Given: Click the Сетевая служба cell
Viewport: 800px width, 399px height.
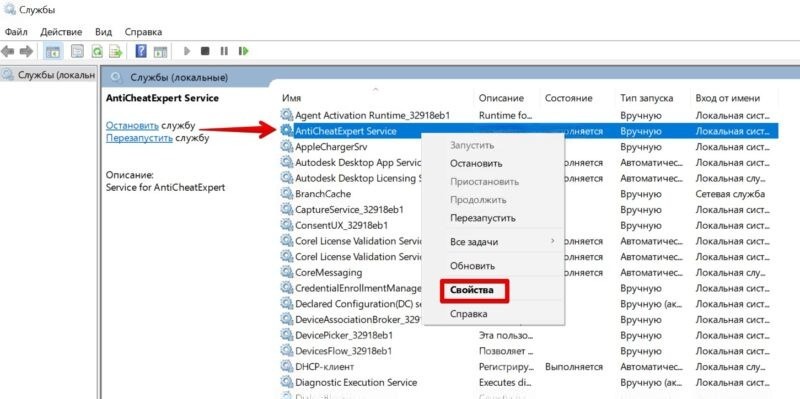Looking at the screenshot, I should pyautogui.click(x=730, y=194).
